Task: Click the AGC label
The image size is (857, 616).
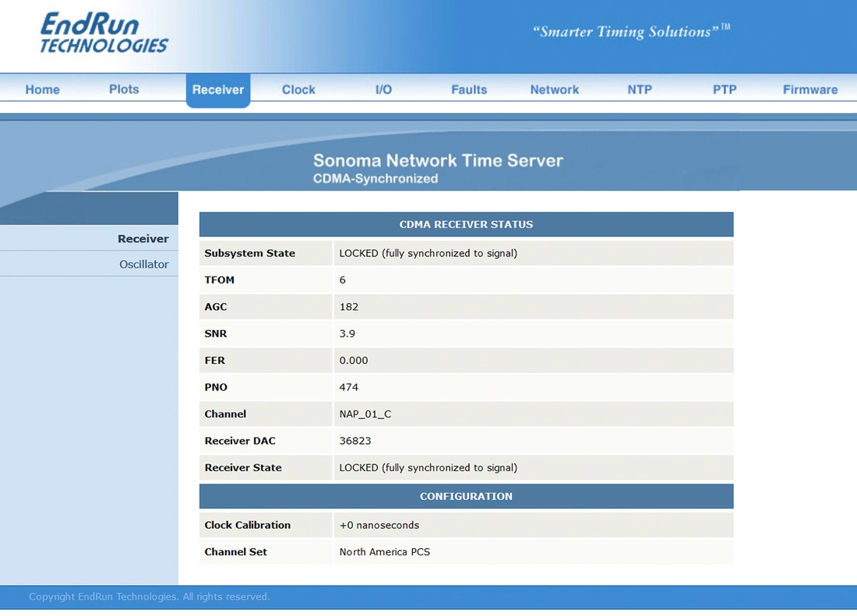Action: click(x=216, y=307)
